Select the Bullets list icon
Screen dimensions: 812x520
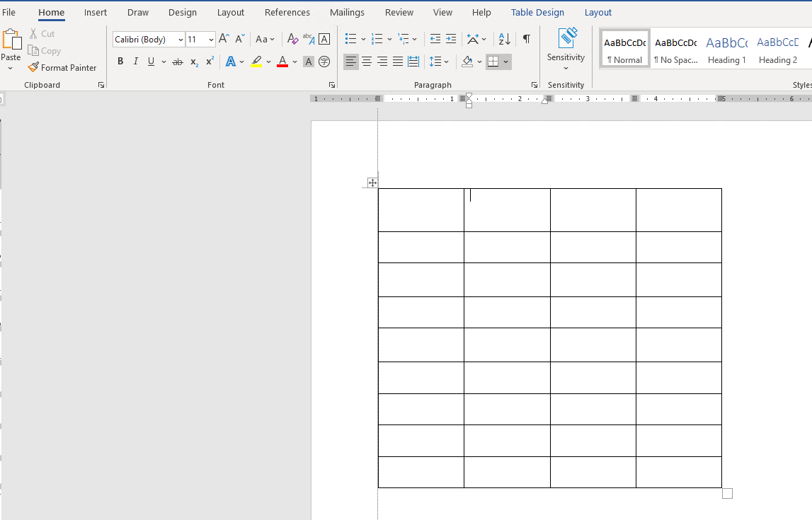point(350,39)
